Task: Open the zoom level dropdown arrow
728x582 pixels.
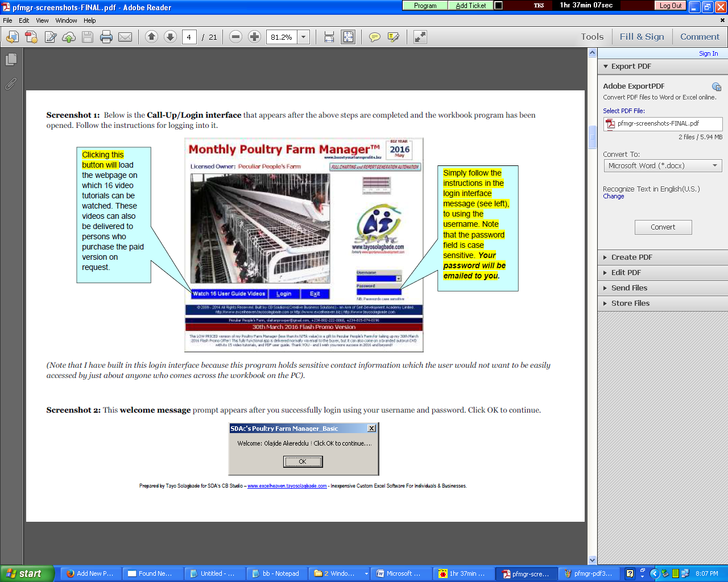Action: tap(304, 37)
